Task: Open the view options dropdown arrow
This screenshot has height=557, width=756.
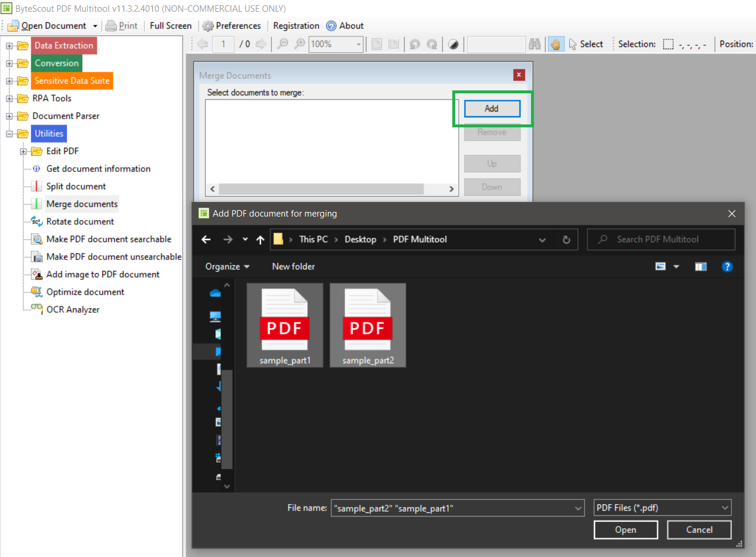Action: point(676,266)
